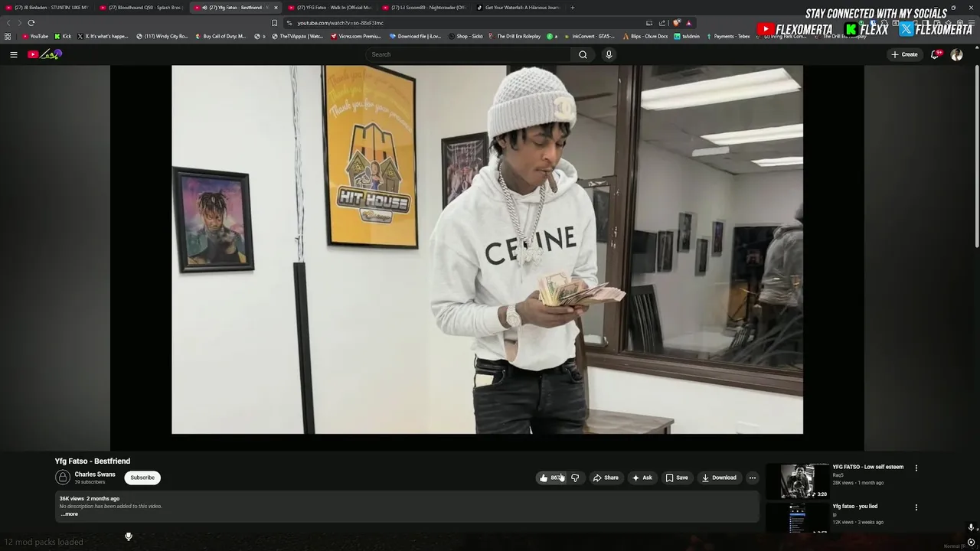Viewport: 980px width, 551px height.
Task: Open Buy Call of Duty bookmark
Action: (x=220, y=36)
